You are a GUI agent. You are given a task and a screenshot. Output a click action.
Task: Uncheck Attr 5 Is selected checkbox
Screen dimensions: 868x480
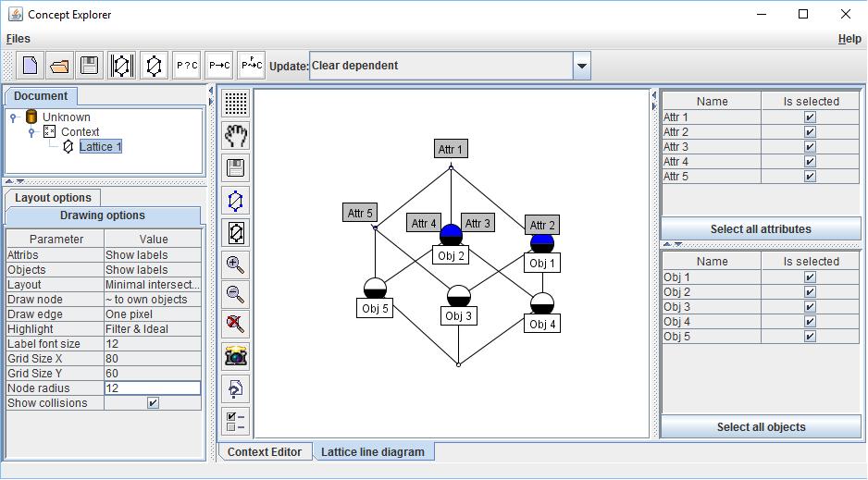(x=810, y=177)
